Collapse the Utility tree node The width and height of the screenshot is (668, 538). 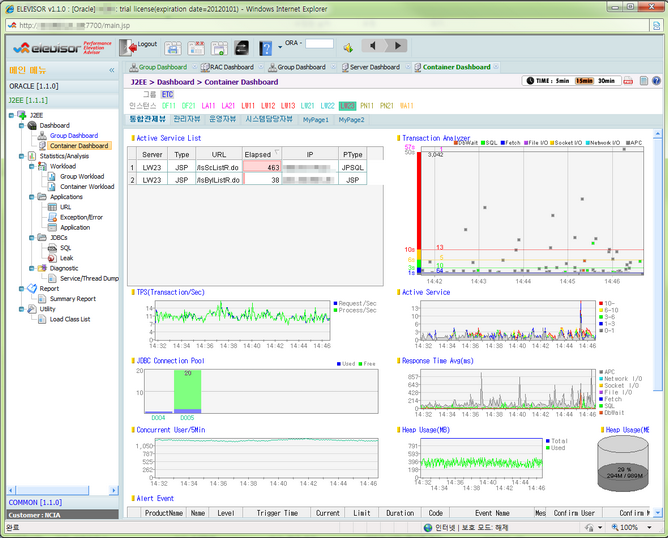tap(21, 310)
